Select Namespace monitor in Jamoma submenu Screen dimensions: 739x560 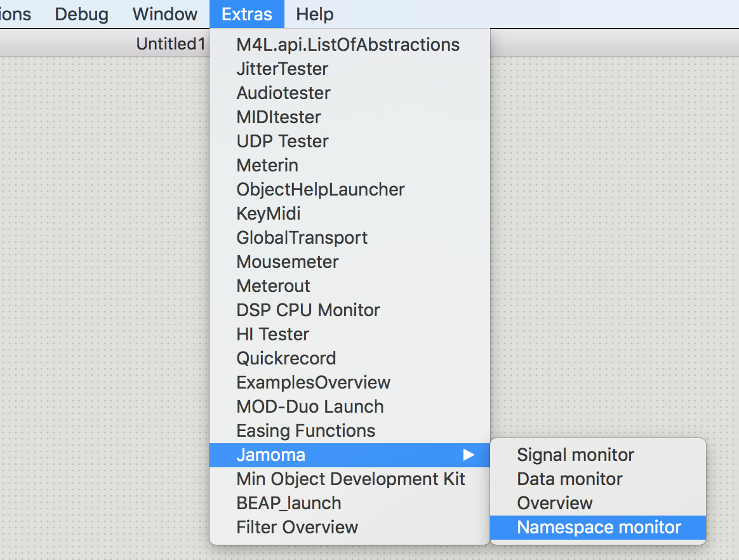click(x=598, y=528)
